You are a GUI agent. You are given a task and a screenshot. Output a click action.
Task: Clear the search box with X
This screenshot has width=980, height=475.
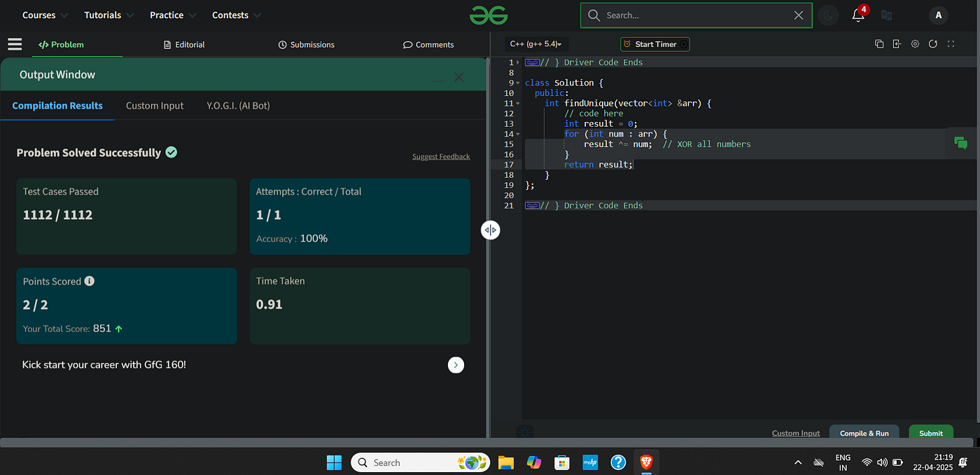point(799,15)
